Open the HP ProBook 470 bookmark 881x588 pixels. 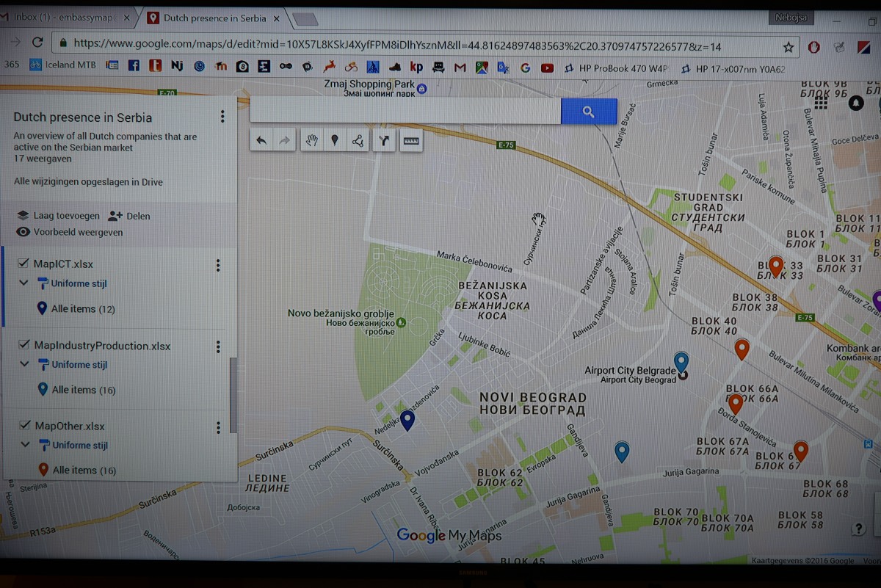[617, 69]
